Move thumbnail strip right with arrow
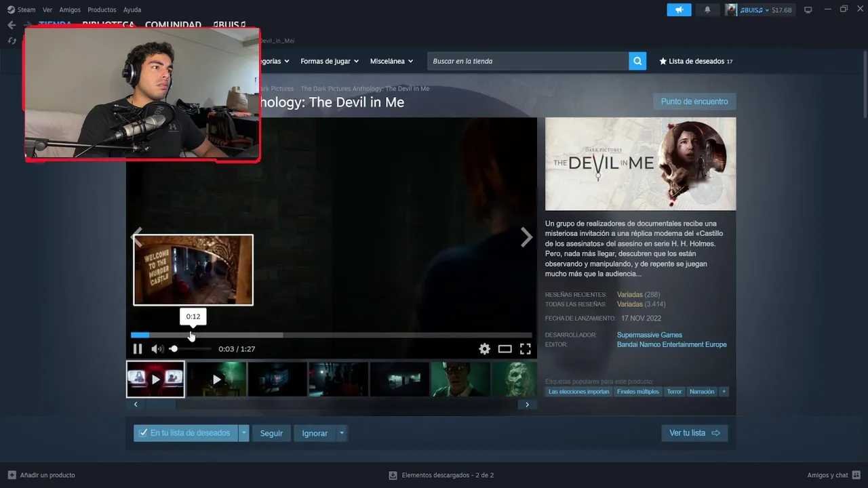 [528, 405]
